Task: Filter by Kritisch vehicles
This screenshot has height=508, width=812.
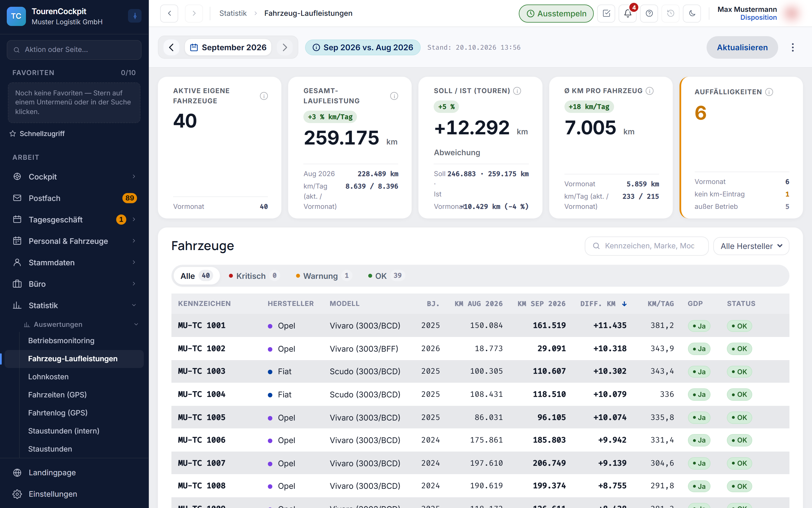Action: [x=254, y=276]
